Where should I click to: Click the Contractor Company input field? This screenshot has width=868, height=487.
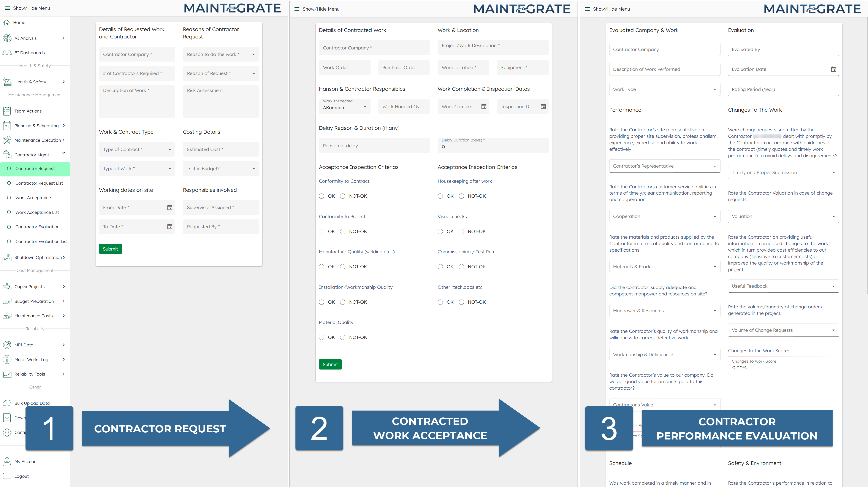point(137,54)
